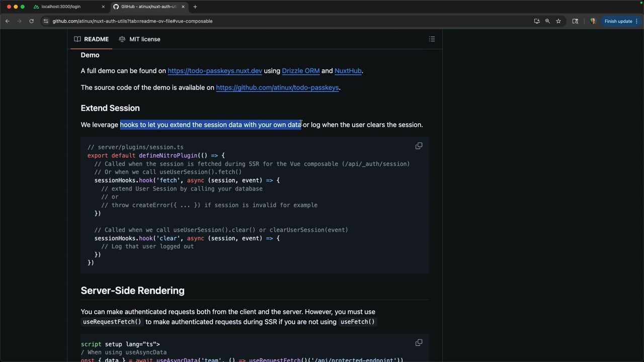Follow the Drizzle ORM link

click(x=300, y=71)
